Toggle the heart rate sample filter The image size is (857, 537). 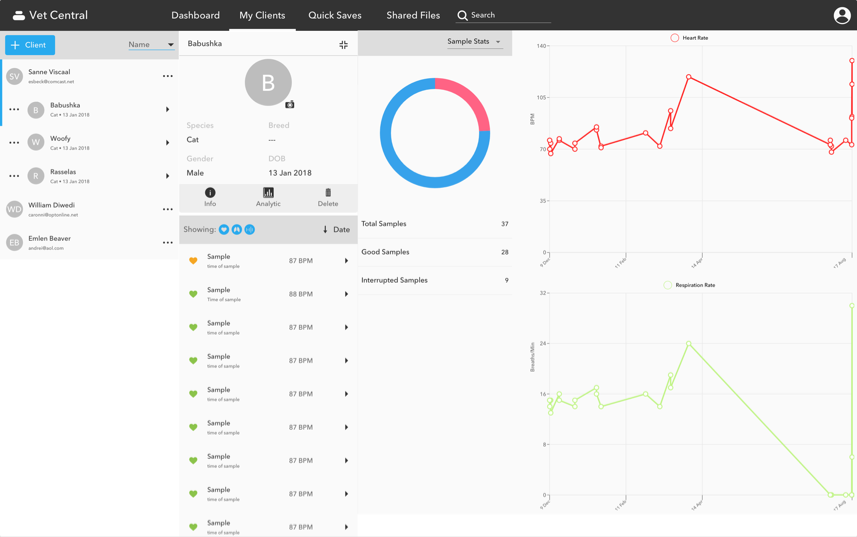click(x=224, y=230)
